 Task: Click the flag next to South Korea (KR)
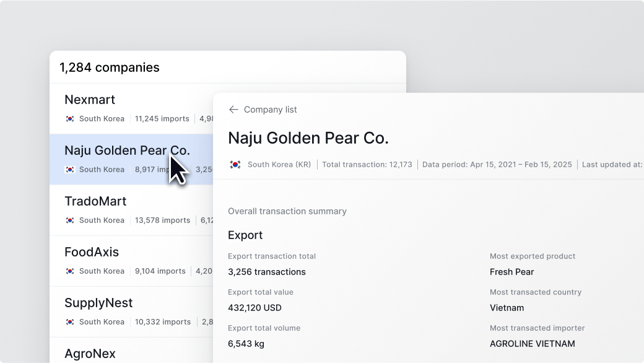point(235,165)
